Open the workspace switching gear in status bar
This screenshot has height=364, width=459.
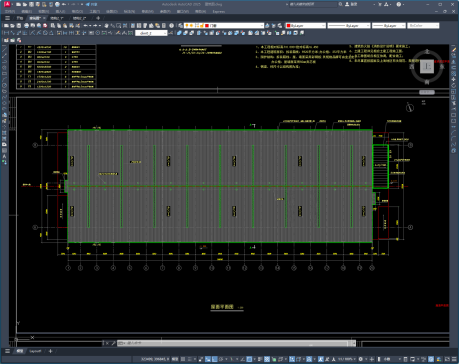[361, 359]
